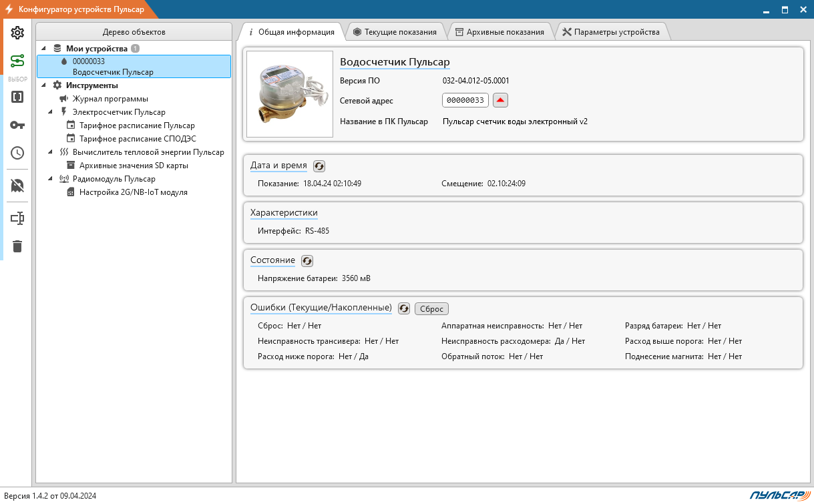814x504 pixels.
Task: Click the Поднесение магнита error entry
Action: 684,356
